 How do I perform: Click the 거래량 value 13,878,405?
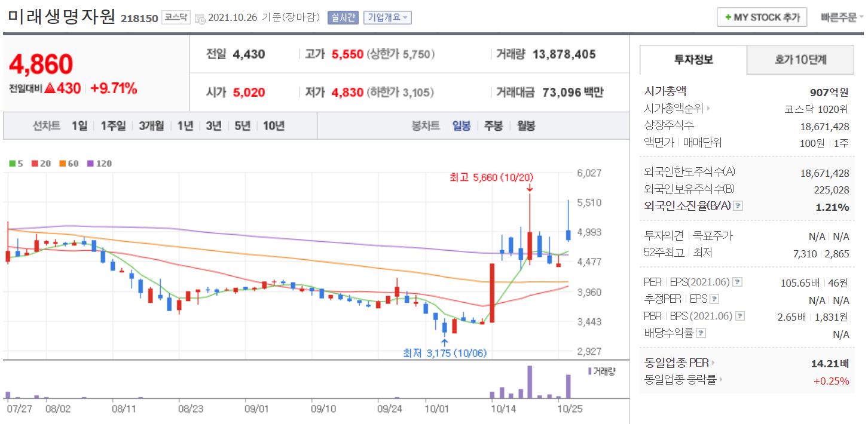pos(564,54)
